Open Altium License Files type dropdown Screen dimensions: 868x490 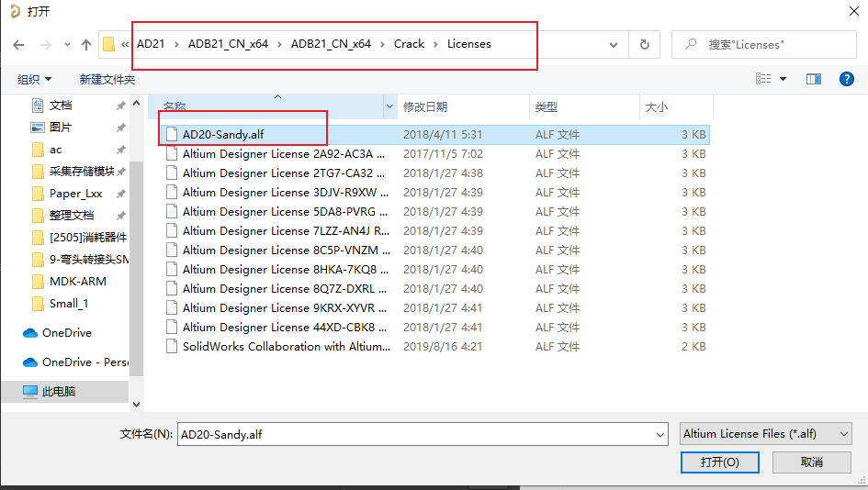click(766, 434)
